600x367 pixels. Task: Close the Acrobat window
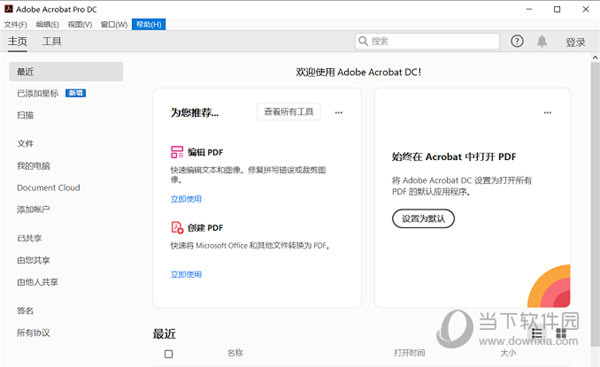[586, 9]
